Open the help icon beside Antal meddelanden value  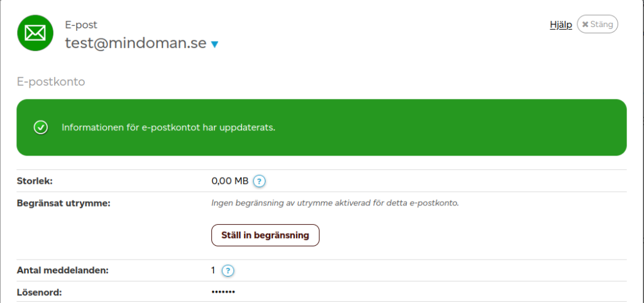pyautogui.click(x=228, y=271)
